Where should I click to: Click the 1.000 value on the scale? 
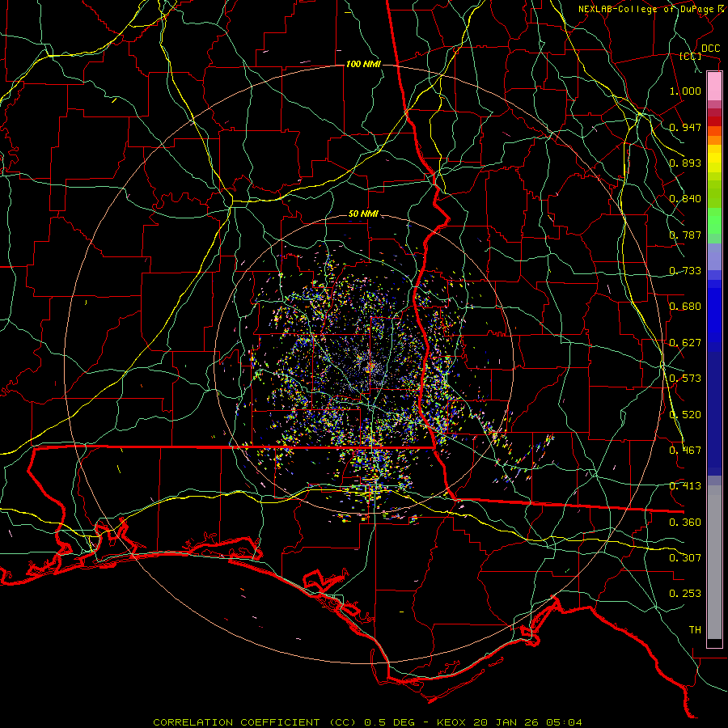tap(685, 91)
